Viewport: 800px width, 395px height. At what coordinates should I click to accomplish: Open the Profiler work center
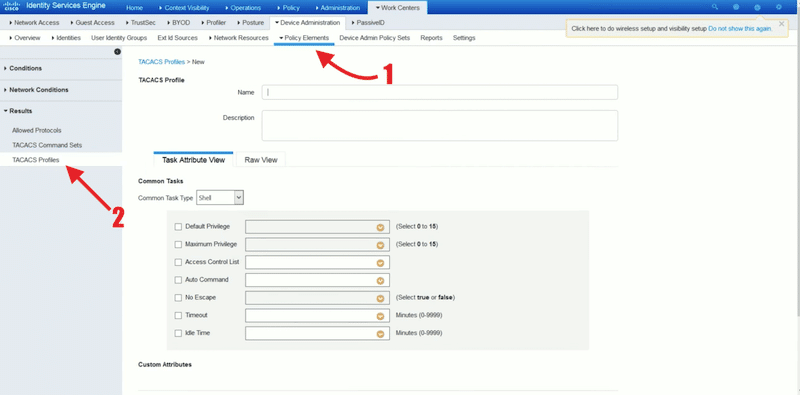coord(215,23)
